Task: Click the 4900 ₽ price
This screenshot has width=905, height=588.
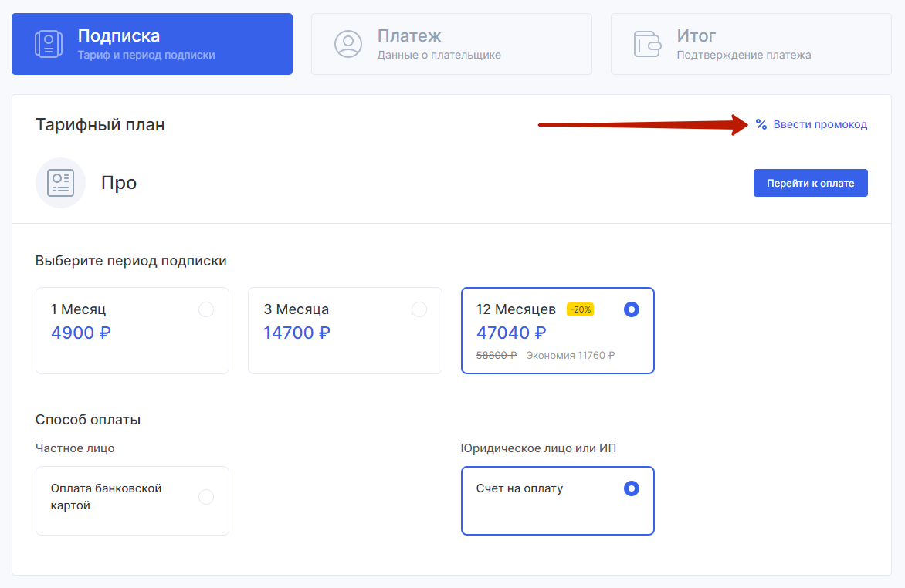Action: pyautogui.click(x=81, y=333)
